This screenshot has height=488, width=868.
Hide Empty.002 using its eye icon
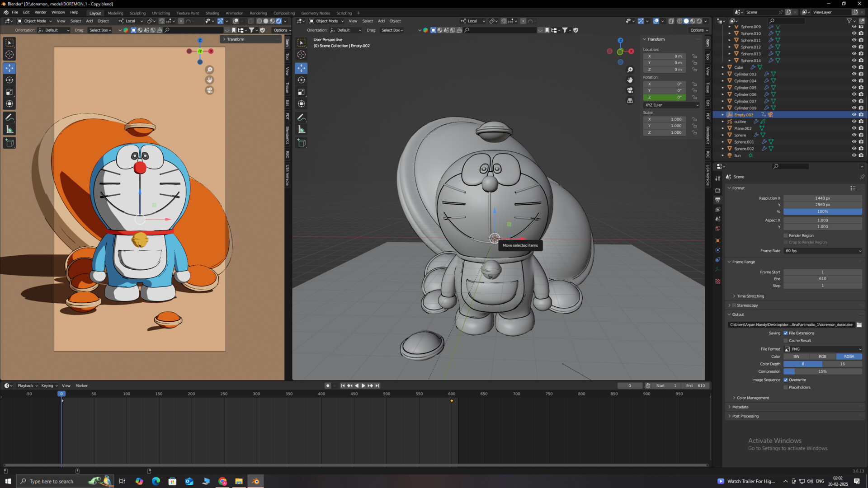(x=854, y=115)
